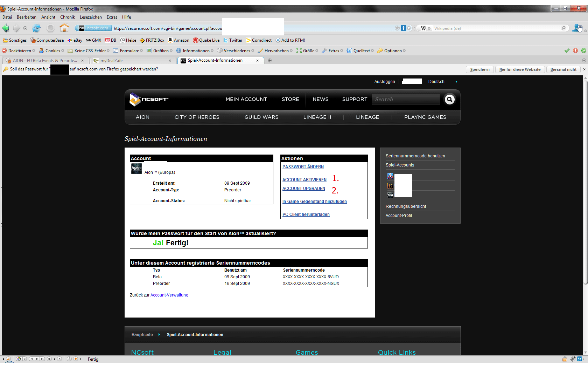
Task: Open the Datei menu
Action: coord(7,17)
